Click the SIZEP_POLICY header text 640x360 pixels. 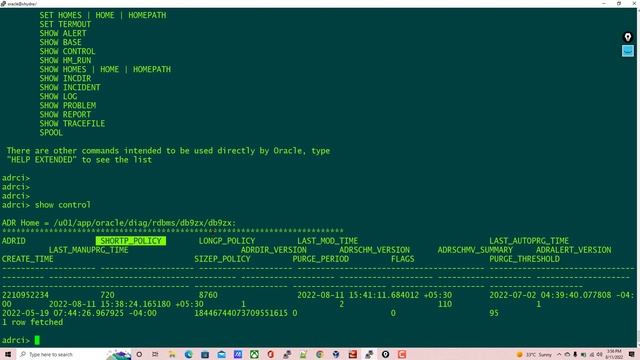[222, 259]
